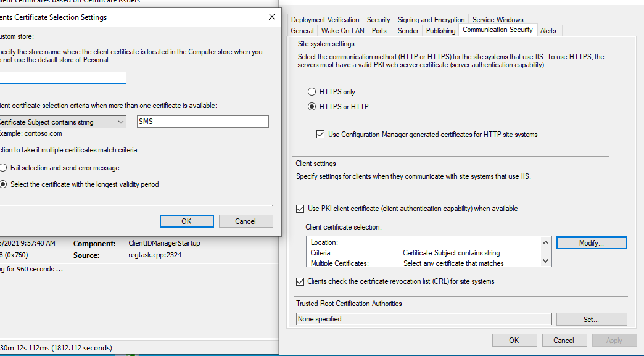Close the Certificate Selection Settings dialog
644x356 pixels.
(271, 17)
